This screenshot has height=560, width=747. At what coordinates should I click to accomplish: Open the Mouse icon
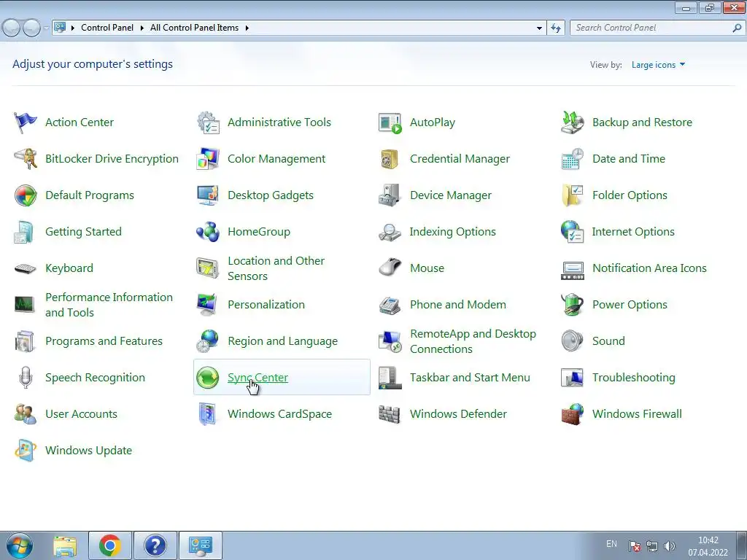(x=390, y=268)
